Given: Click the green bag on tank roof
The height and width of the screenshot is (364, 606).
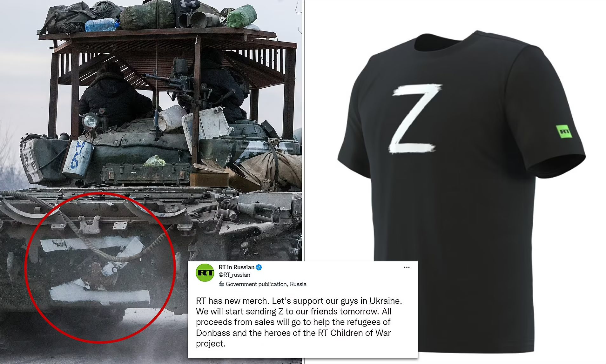Looking at the screenshot, I should (x=241, y=16).
